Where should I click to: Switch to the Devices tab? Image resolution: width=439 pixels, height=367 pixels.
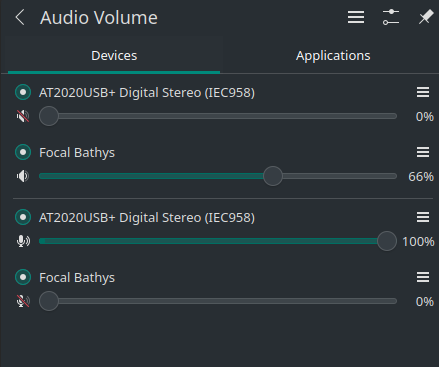click(114, 56)
